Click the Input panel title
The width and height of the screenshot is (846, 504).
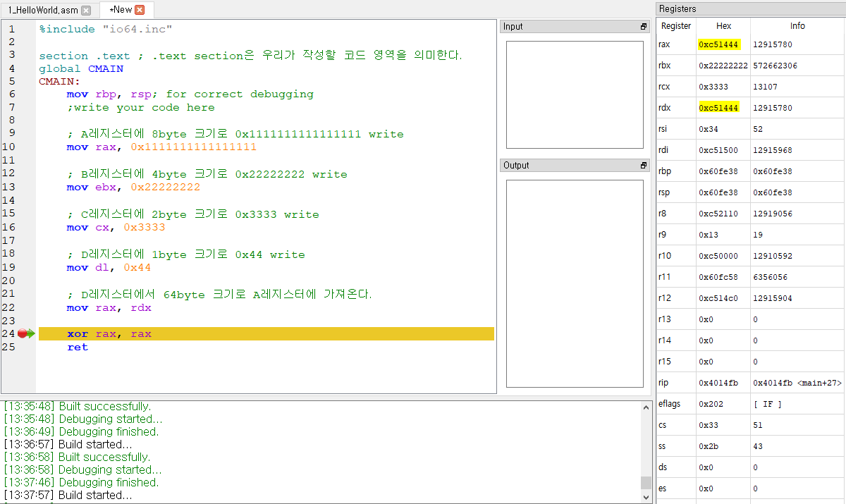tap(513, 27)
